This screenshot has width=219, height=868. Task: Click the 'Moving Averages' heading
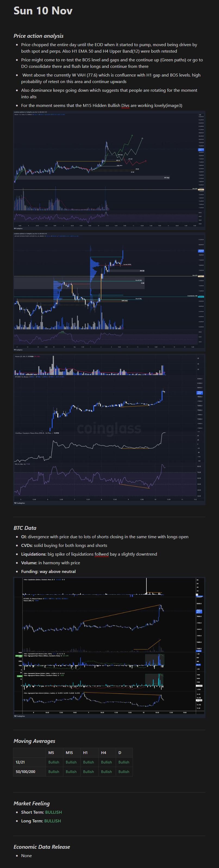point(35,741)
